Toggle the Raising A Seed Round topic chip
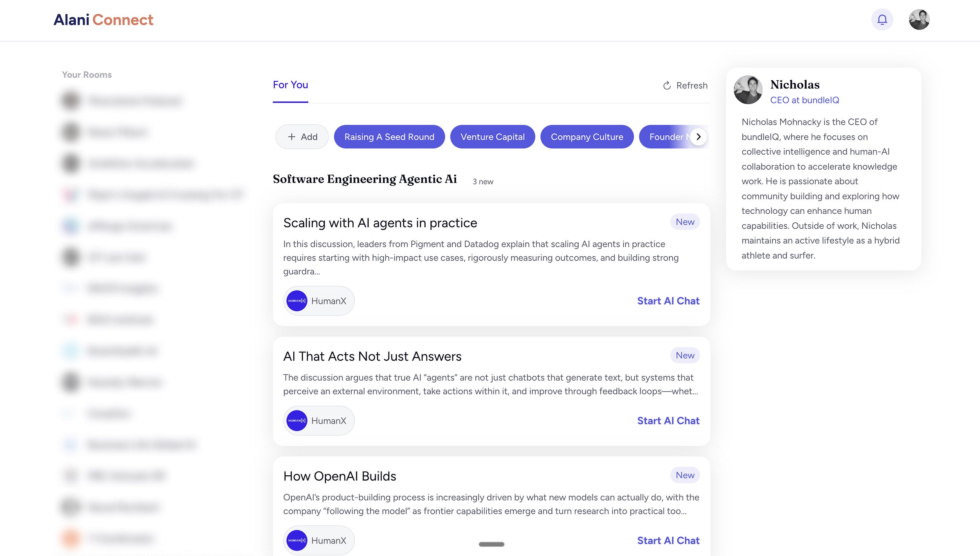Viewport: 980px width, 556px height. [389, 137]
